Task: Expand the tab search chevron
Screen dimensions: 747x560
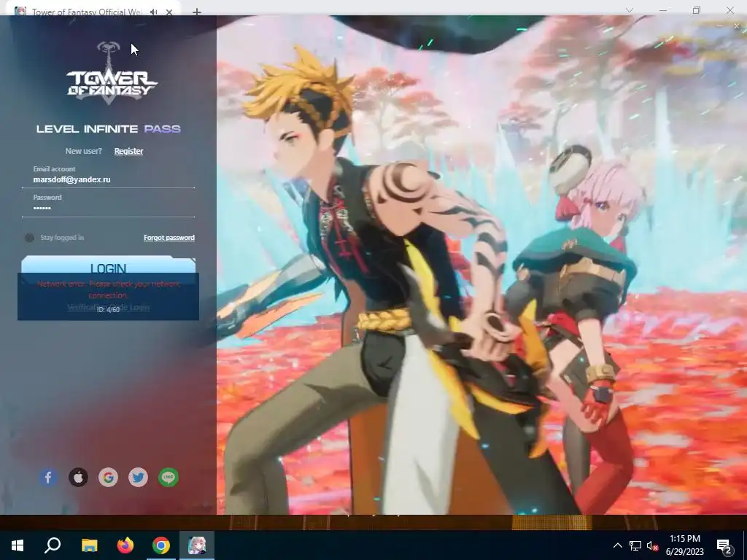Action: click(x=630, y=10)
